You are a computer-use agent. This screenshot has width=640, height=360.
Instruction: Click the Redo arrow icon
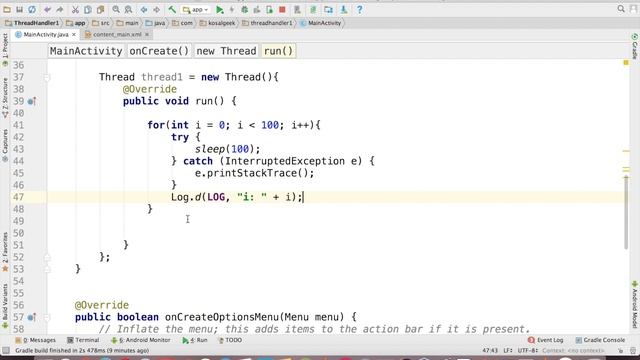(x=60, y=9)
